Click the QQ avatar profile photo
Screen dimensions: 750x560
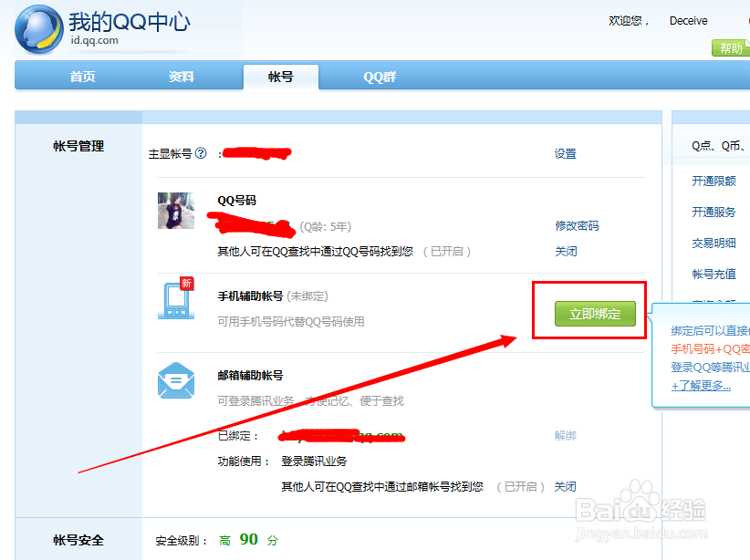click(x=174, y=212)
